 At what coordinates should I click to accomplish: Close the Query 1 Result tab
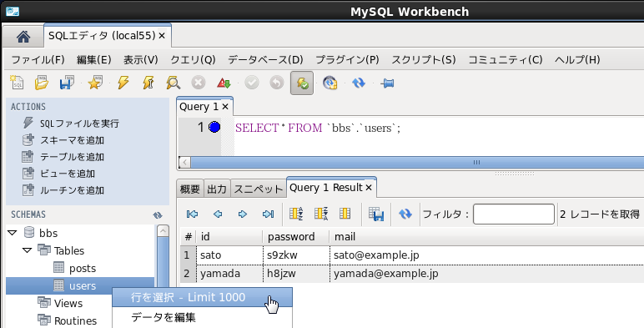[x=369, y=188]
